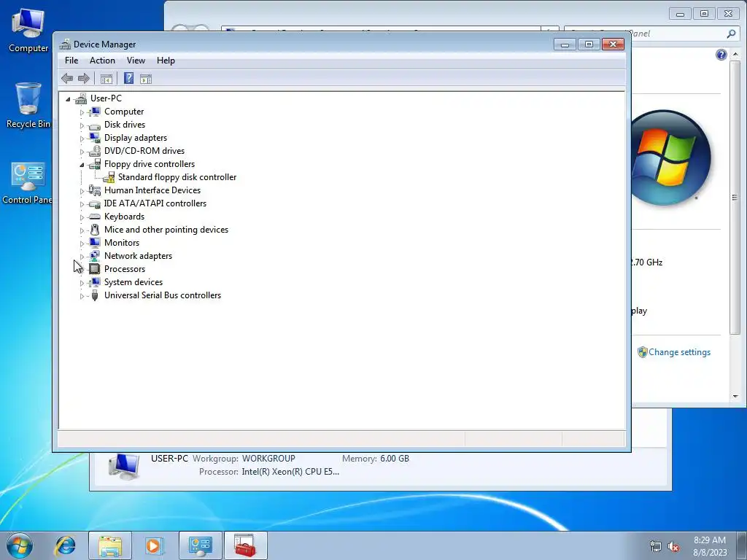The width and height of the screenshot is (747, 560).
Task: Click the Display adapters icon
Action: [95, 138]
